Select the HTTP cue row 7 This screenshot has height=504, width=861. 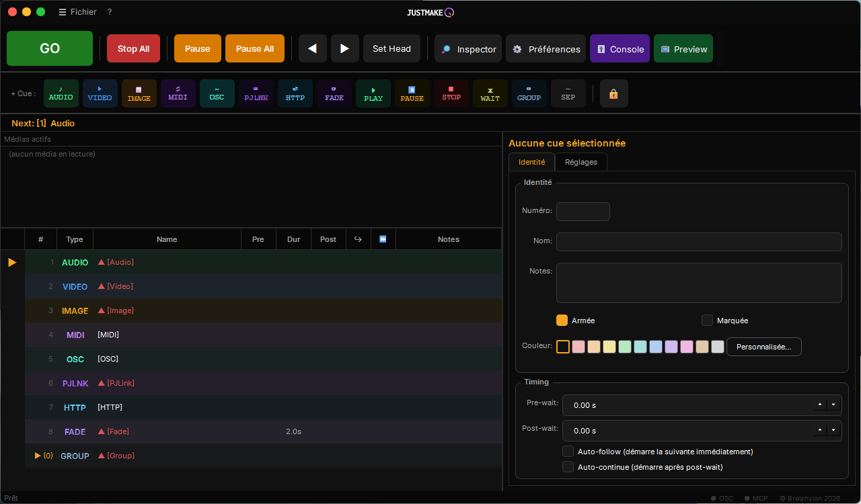(263, 407)
